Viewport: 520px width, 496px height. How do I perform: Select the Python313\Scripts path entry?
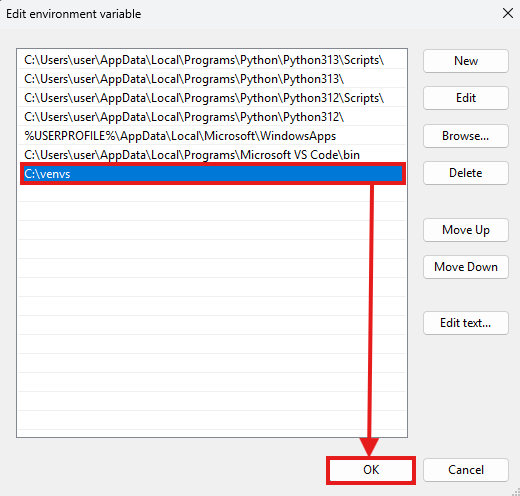click(x=212, y=60)
